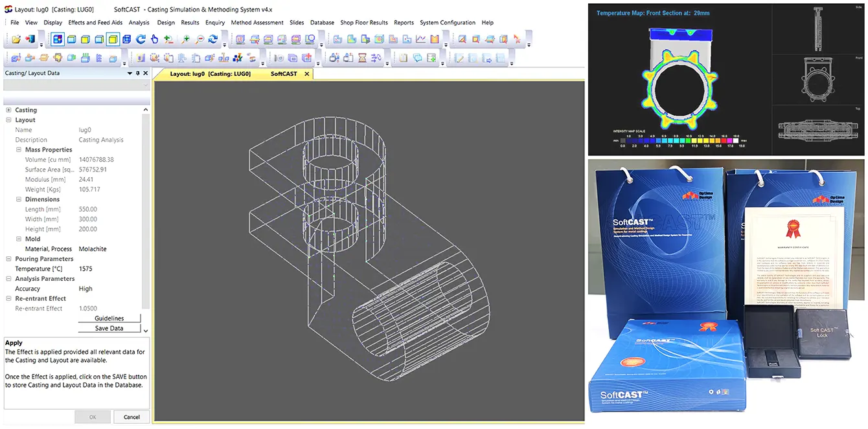
Task: Collapse the Layout tree node
Action: (x=8, y=120)
